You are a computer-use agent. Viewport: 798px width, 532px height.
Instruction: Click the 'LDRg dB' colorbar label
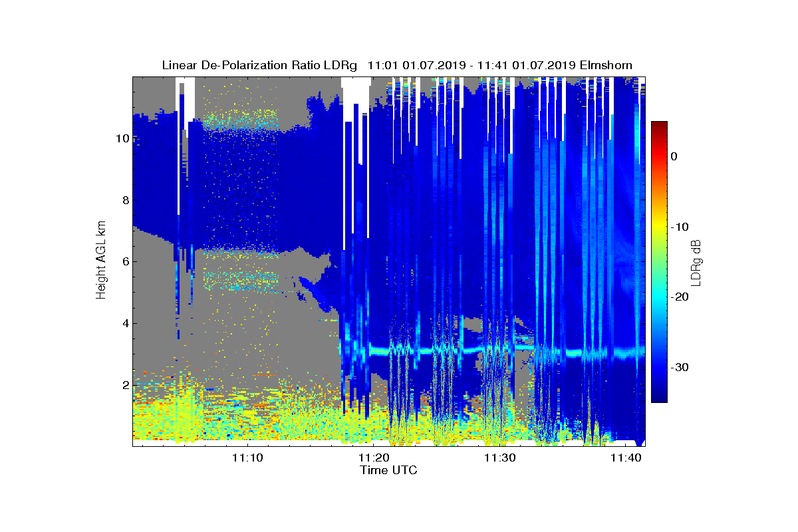[696, 262]
